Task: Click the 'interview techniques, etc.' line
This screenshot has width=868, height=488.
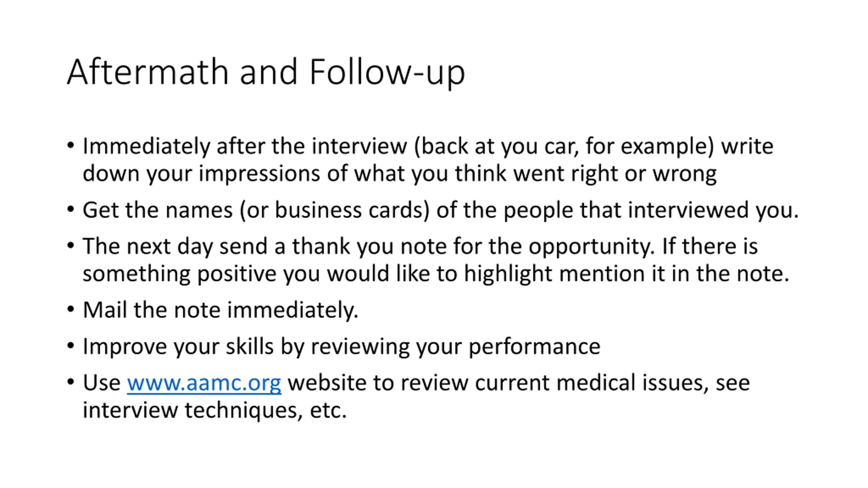Action: 215,410
